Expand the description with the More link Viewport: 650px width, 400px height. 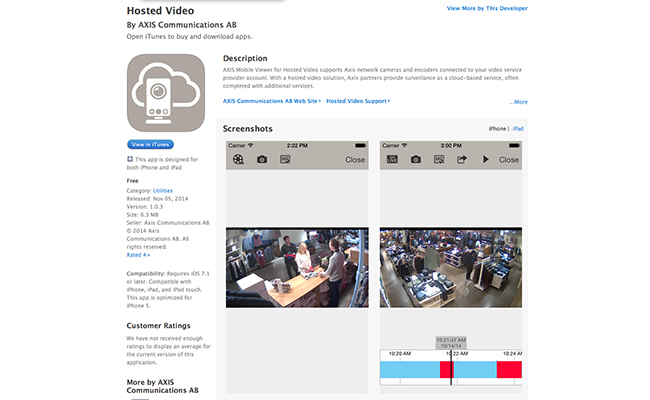[x=518, y=102]
